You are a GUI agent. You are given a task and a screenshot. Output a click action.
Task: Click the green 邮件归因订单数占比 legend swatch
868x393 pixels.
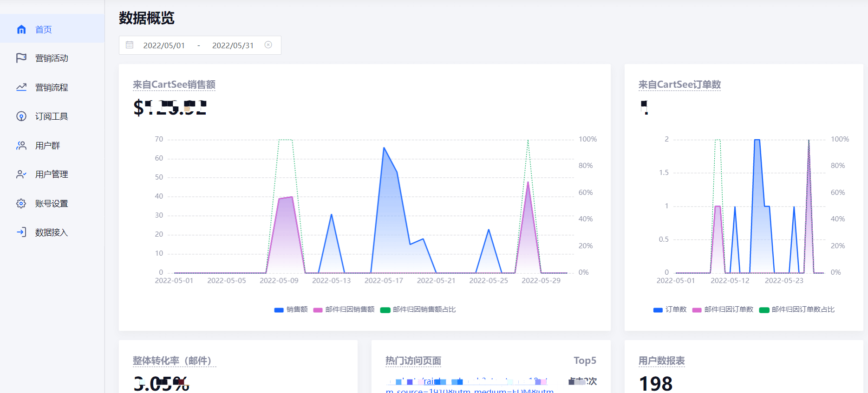click(x=764, y=310)
